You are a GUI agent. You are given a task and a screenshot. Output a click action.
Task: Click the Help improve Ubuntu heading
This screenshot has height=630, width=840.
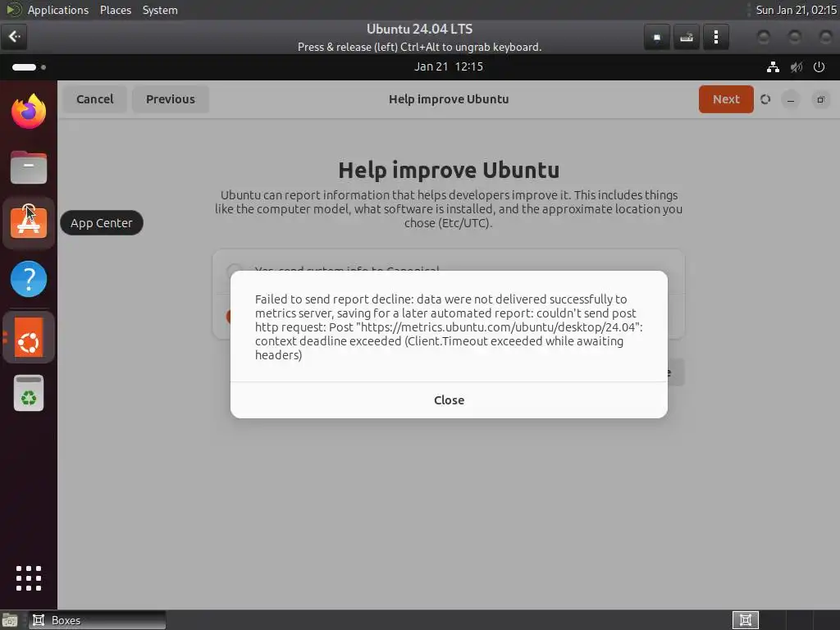click(449, 170)
